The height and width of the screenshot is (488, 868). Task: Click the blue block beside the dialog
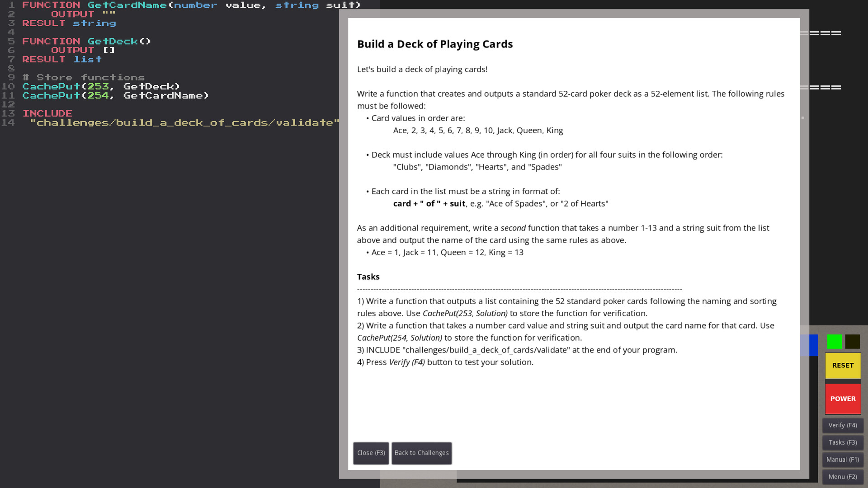point(813,345)
